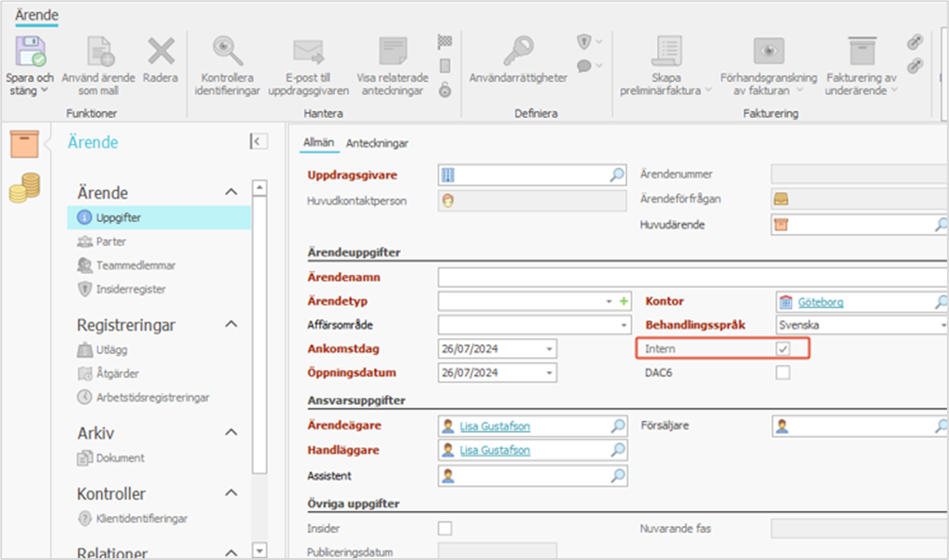Click Skapa preliminärfaktura icon
This screenshot has width=949, height=560.
coord(668,51)
